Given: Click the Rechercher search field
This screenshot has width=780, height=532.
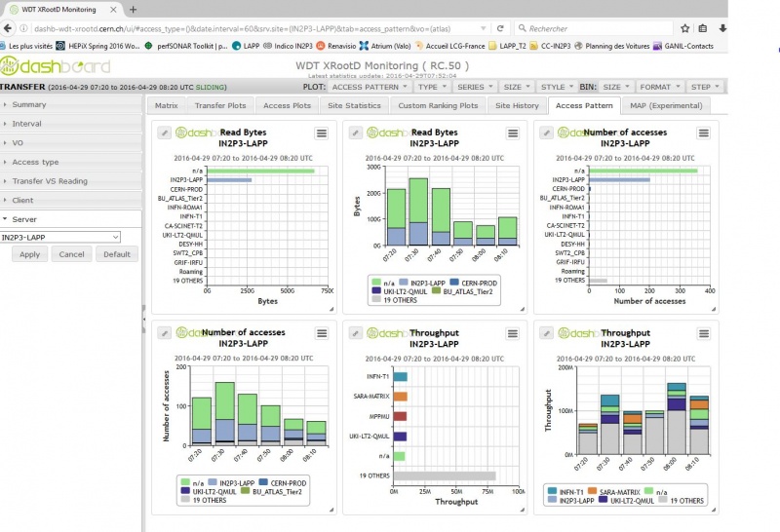Looking at the screenshot, I should click(x=595, y=28).
